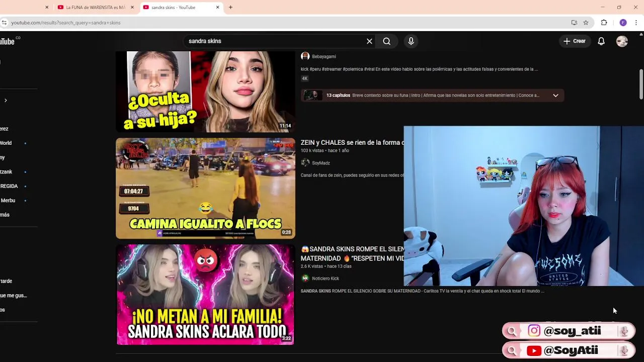This screenshot has width=644, height=362.
Task: Close the 'La FUNA de WARENSITA' tab
Action: (132, 8)
